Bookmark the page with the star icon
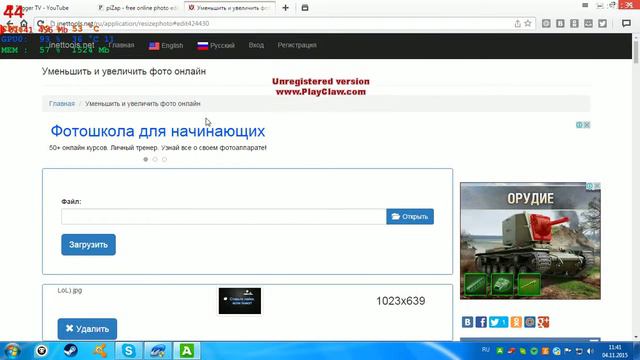This screenshot has height=360, width=640. 528,23
